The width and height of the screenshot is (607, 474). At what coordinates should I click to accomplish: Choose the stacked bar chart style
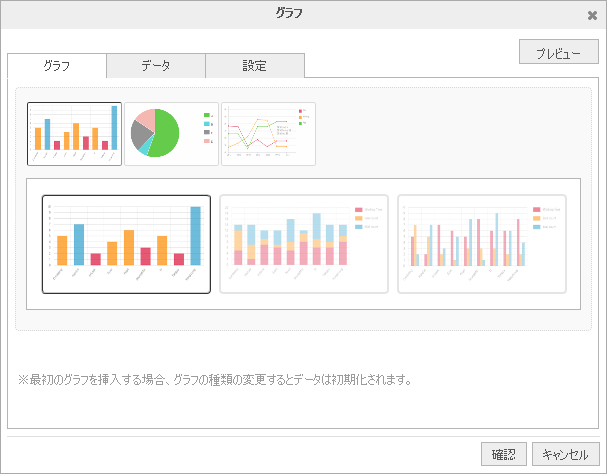coord(304,244)
